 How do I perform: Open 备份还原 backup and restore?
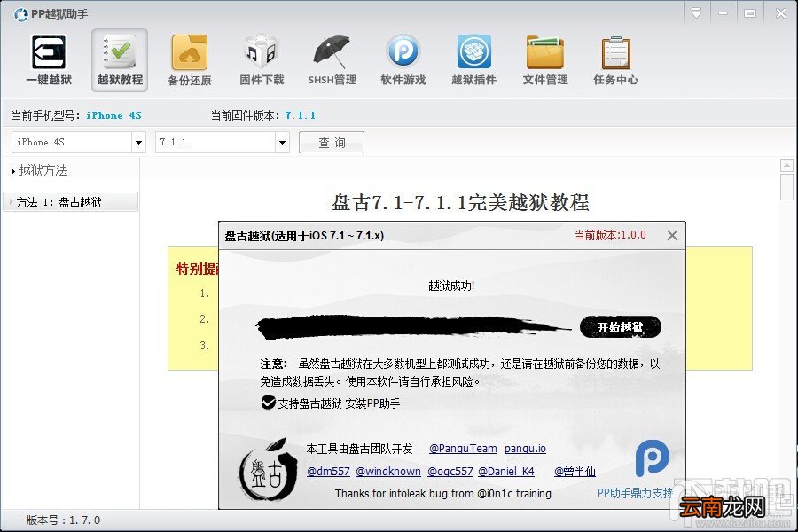(190, 59)
